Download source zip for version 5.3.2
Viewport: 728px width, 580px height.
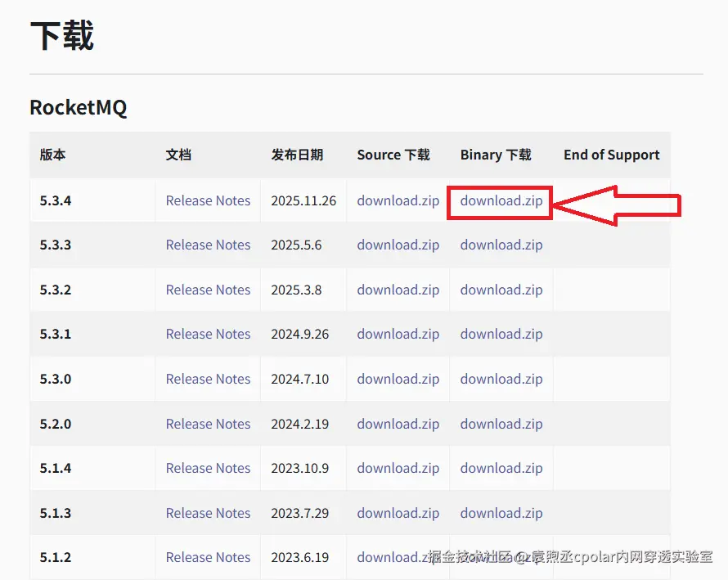click(398, 290)
